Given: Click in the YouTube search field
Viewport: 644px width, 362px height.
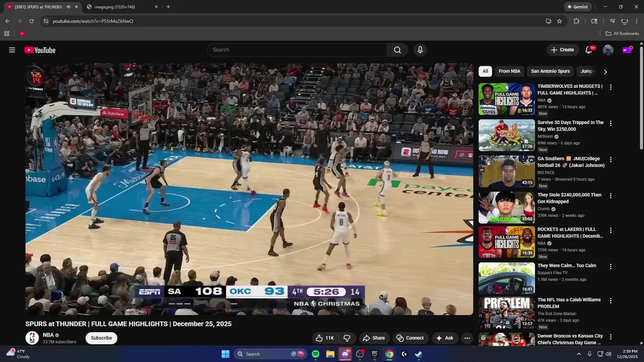Looking at the screenshot, I should pyautogui.click(x=297, y=50).
